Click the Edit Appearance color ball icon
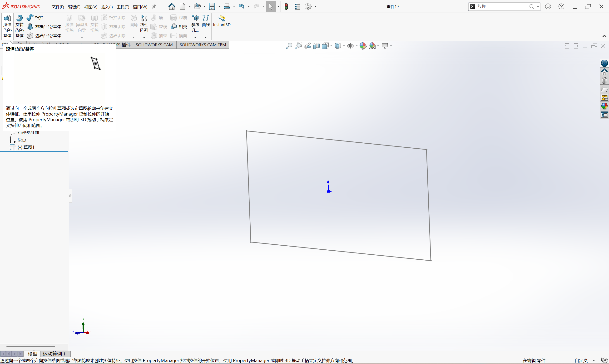Image resolution: width=609 pixels, height=364 pixels. [x=363, y=46]
